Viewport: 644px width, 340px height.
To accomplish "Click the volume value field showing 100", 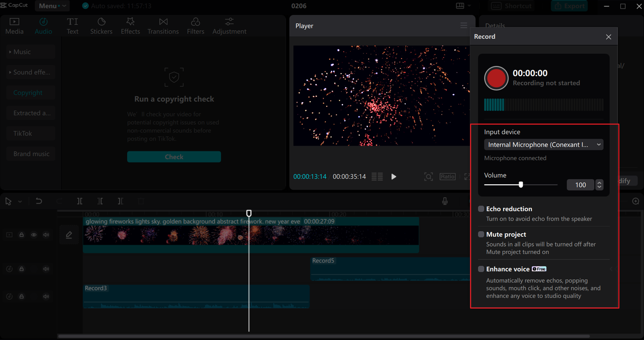I will [x=581, y=185].
